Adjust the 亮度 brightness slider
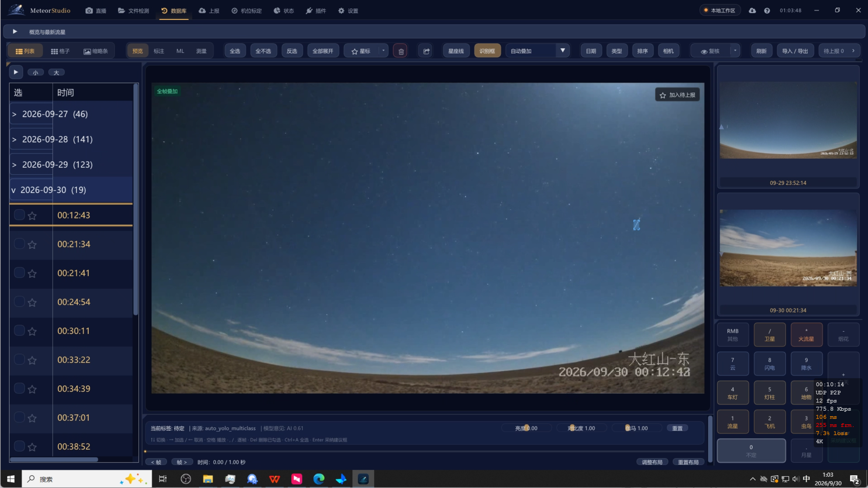This screenshot has height=488, width=868. point(526,428)
